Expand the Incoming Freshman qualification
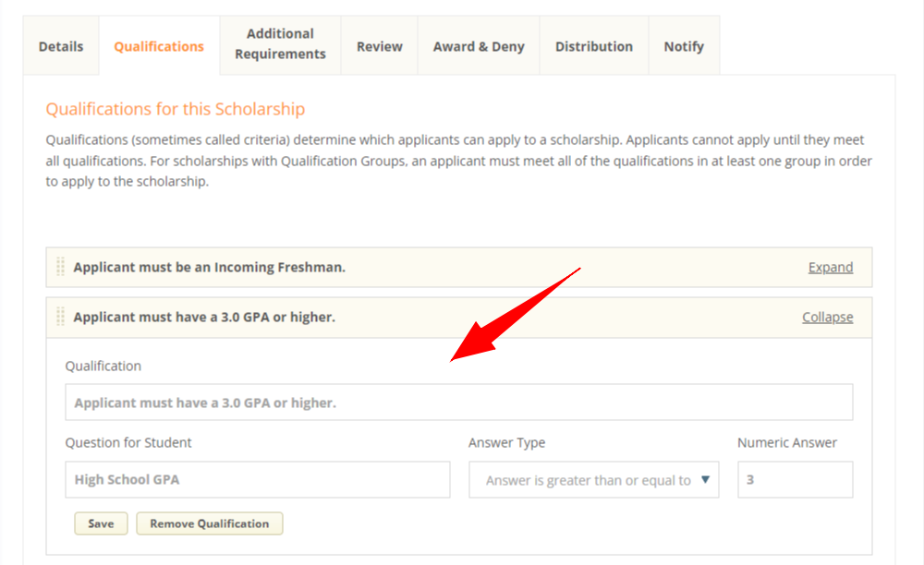The width and height of the screenshot is (924, 565). coord(830,267)
